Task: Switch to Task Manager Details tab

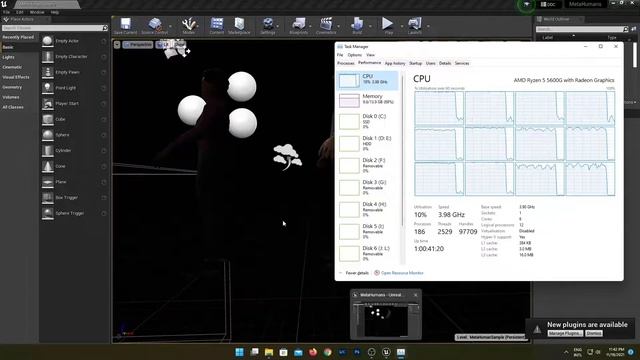Action: click(445, 63)
